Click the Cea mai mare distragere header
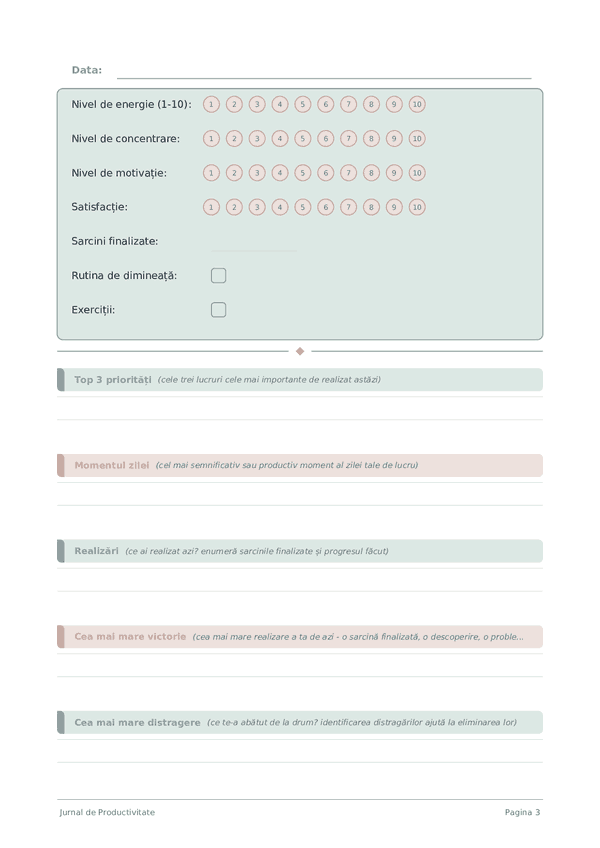This screenshot has height=848, width=600. (300, 723)
